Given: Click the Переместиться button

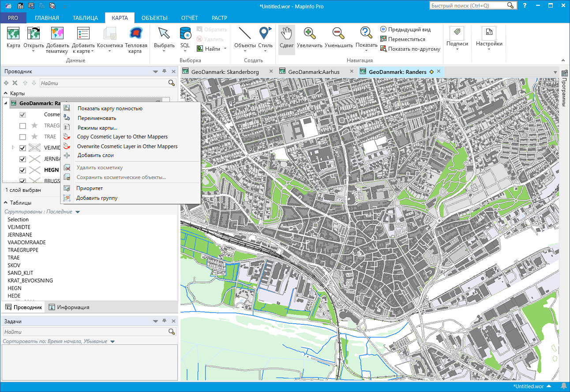Looking at the screenshot, I should pos(403,39).
